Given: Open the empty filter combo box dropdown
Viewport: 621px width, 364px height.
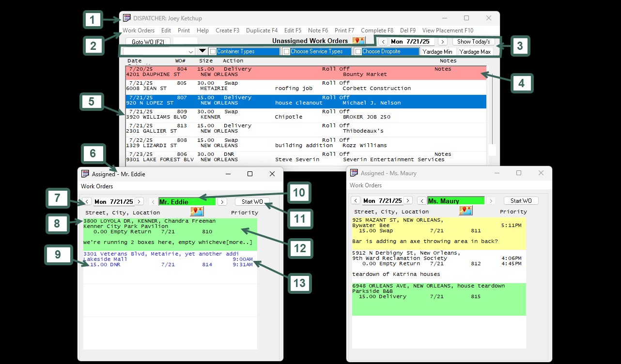Looking at the screenshot, I should click(190, 51).
